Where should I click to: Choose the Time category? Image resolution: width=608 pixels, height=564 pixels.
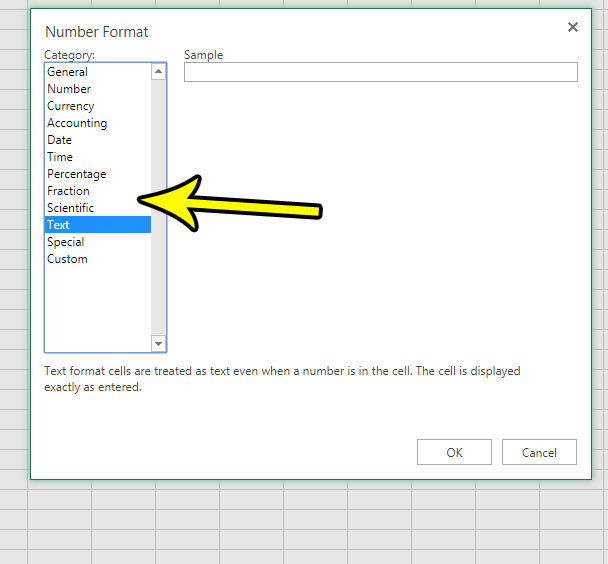click(98, 157)
